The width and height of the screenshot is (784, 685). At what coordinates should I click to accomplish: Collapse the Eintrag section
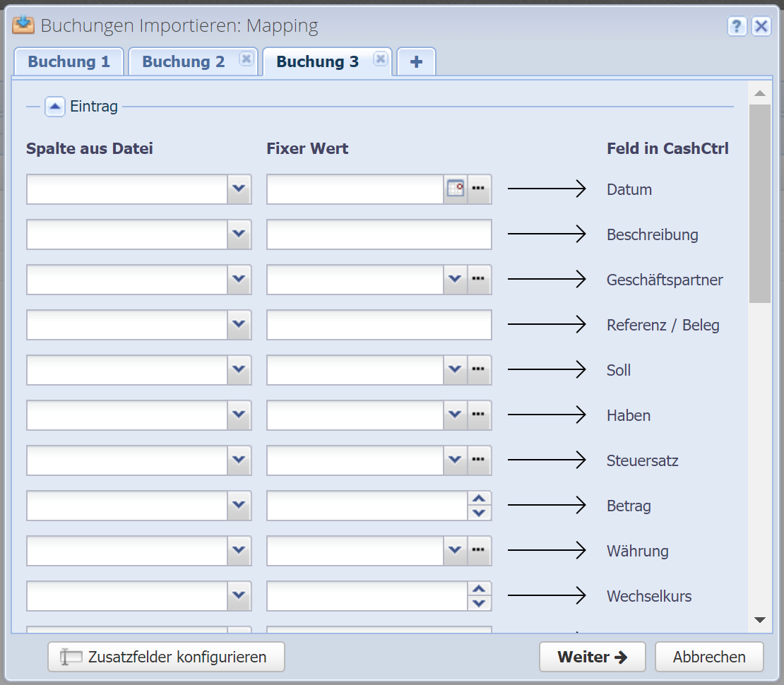[55, 107]
